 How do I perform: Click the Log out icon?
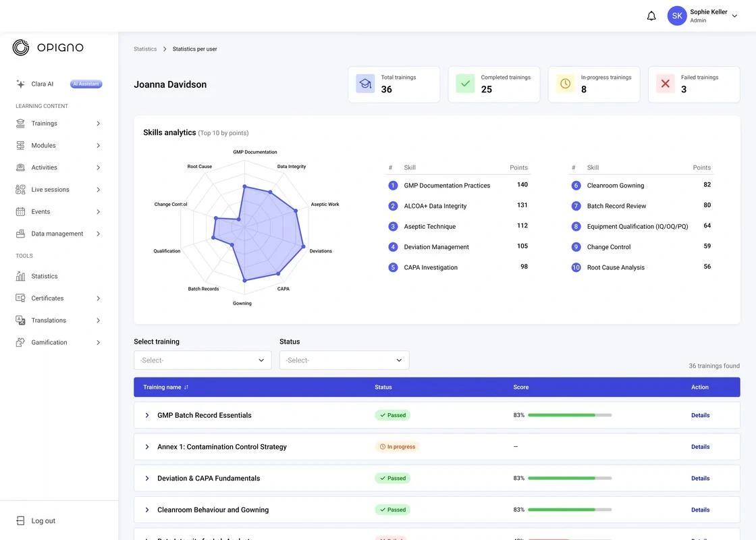[x=20, y=520]
